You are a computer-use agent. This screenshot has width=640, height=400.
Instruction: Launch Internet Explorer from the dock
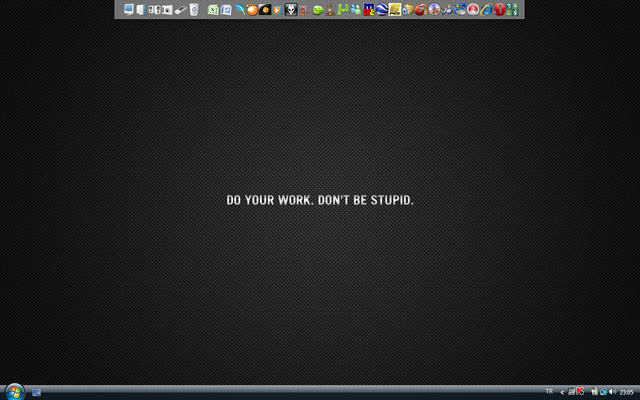486,9
